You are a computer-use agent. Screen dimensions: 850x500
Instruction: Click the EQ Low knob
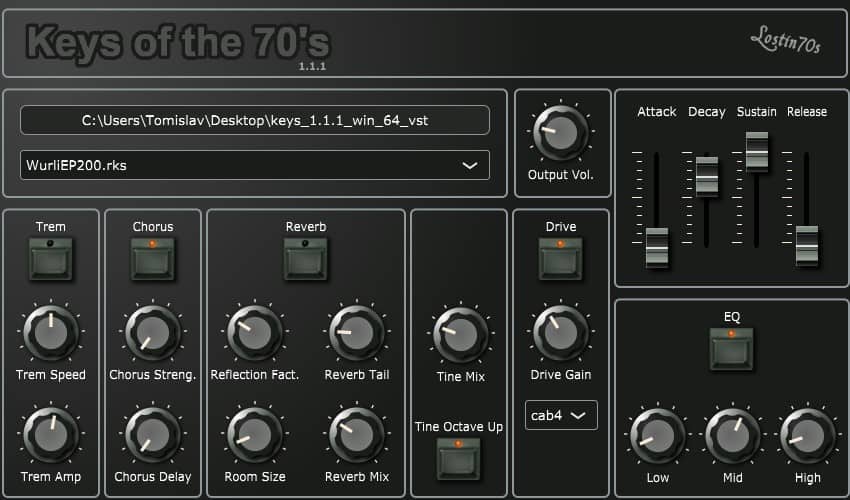pyautogui.click(x=658, y=435)
